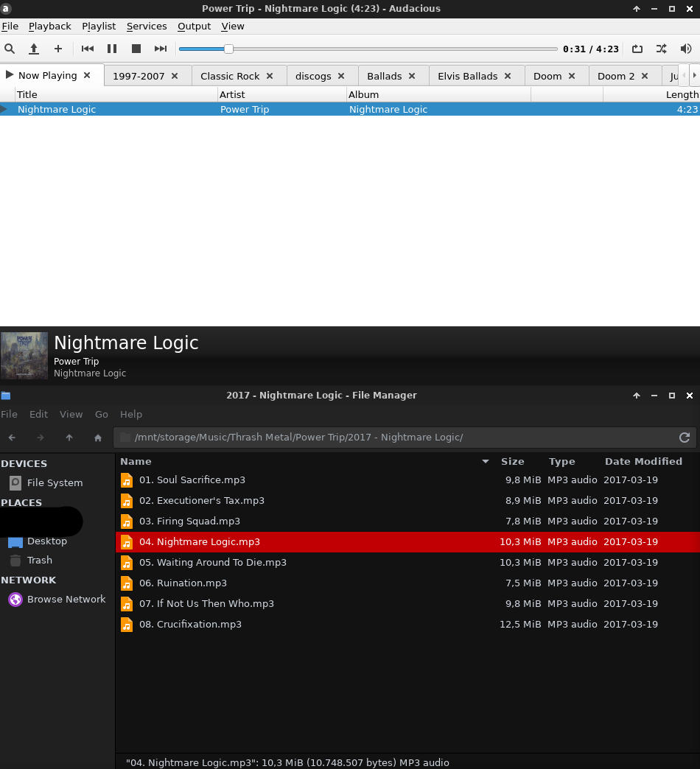This screenshot has height=769, width=700.
Task: Open Audacious File menu
Action: click(x=10, y=27)
